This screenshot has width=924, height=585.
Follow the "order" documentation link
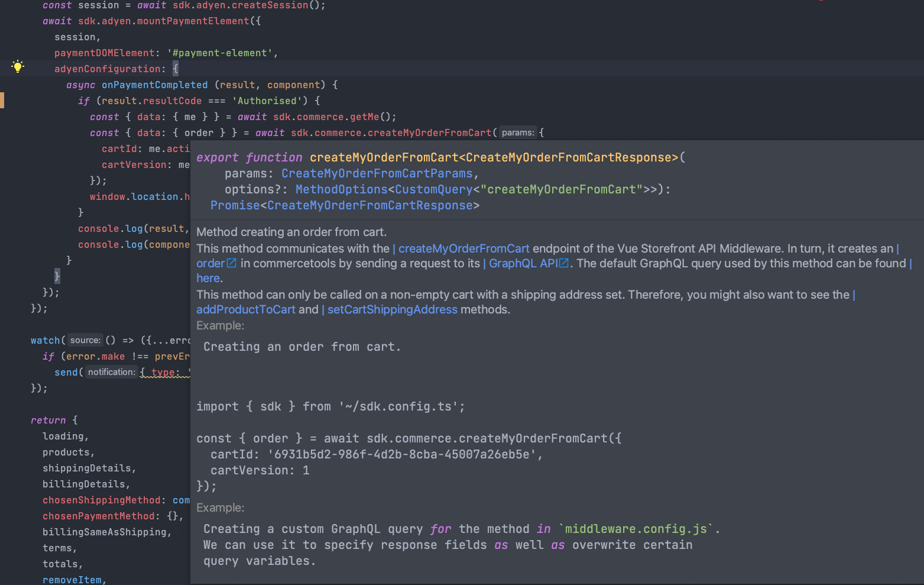click(210, 264)
